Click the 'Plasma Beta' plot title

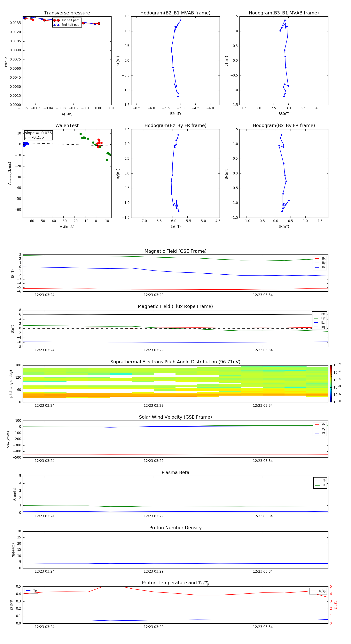coord(175,472)
